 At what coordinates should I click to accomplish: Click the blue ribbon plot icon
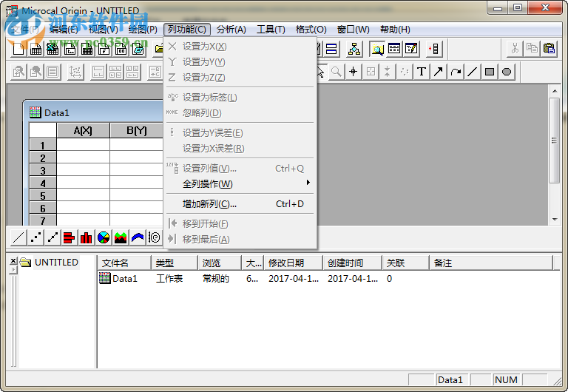tap(138, 237)
